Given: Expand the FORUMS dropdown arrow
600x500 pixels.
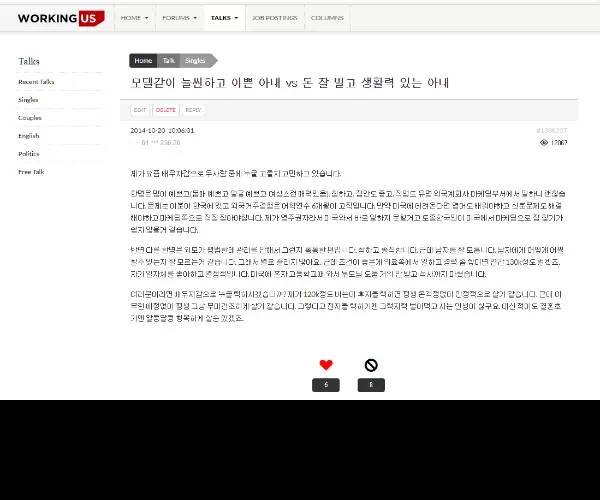Looking at the screenshot, I should [x=195, y=18].
